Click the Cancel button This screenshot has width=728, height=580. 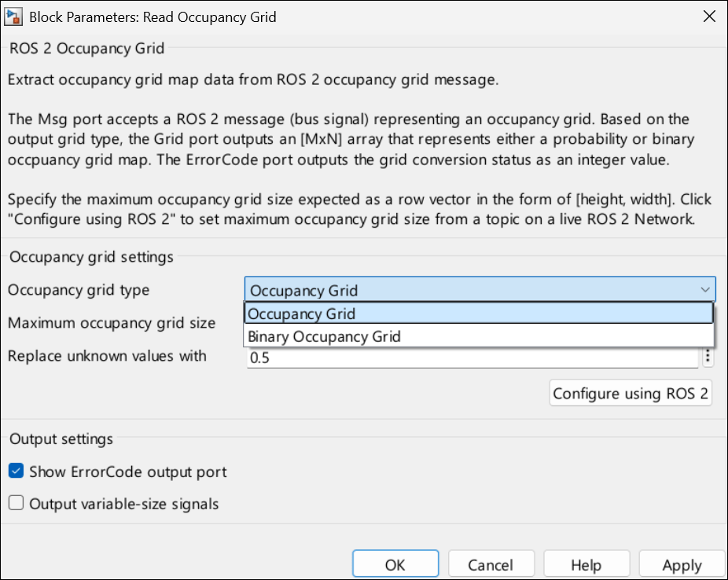(x=491, y=563)
